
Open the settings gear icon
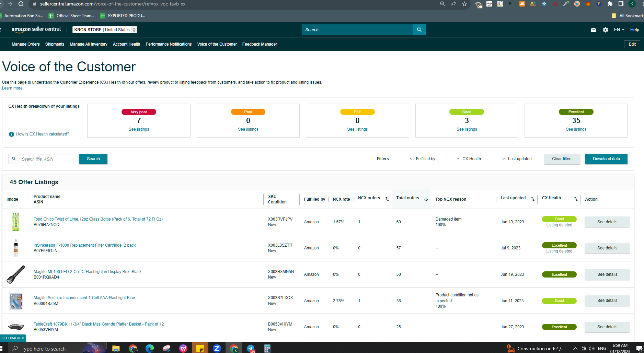[x=606, y=30]
